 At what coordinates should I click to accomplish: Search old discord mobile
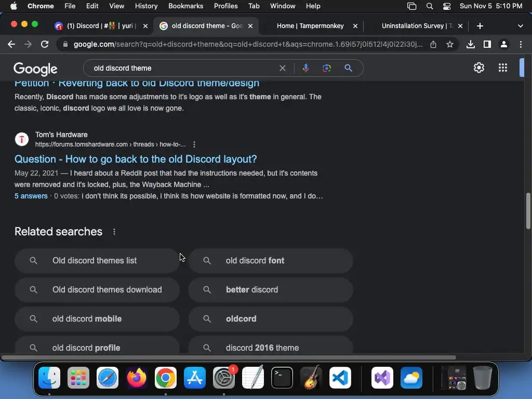coord(97,319)
